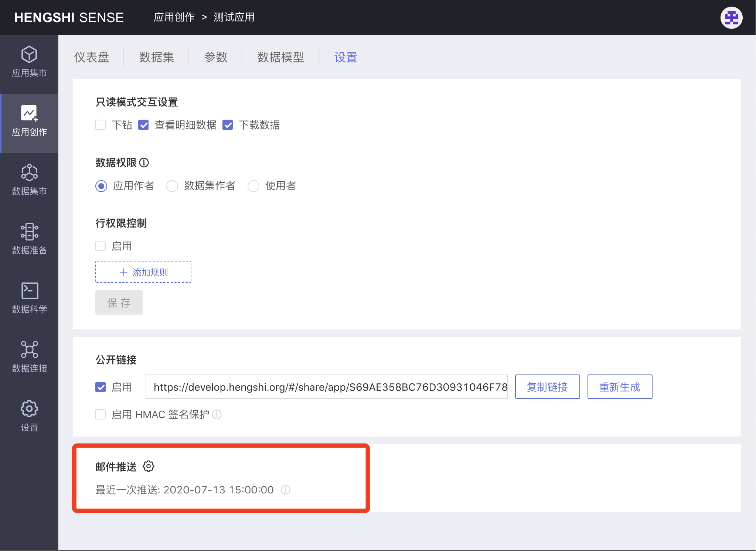Click the 邮件推送 heading
This screenshot has height=551, width=756.
[x=116, y=467]
